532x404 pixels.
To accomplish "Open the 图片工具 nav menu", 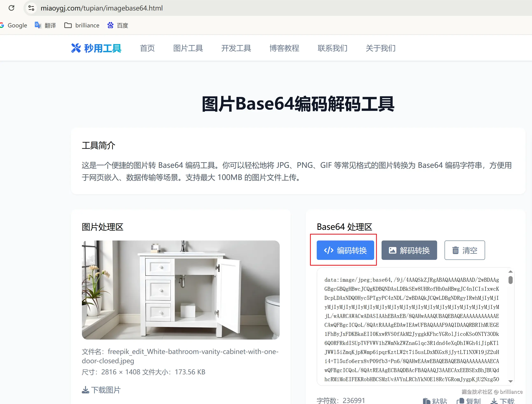I will point(188,48).
